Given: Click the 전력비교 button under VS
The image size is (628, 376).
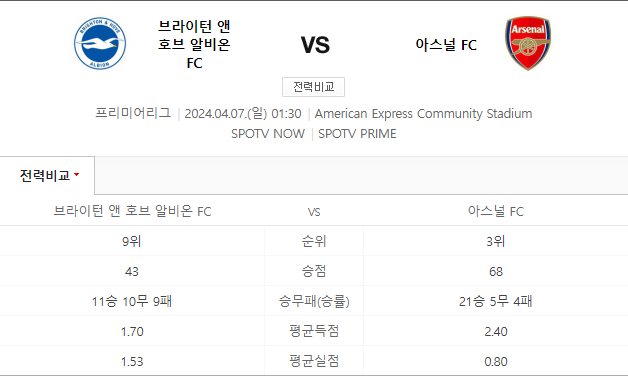Looking at the screenshot, I should pyautogui.click(x=313, y=87).
